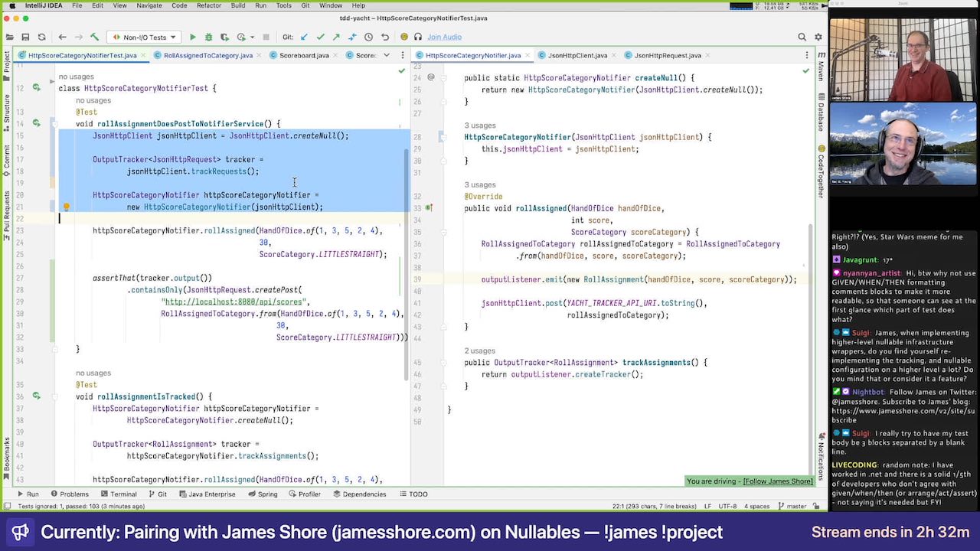Switch to Scoreboard.java tab
Screen dimensions: 980x551
[x=304, y=55]
